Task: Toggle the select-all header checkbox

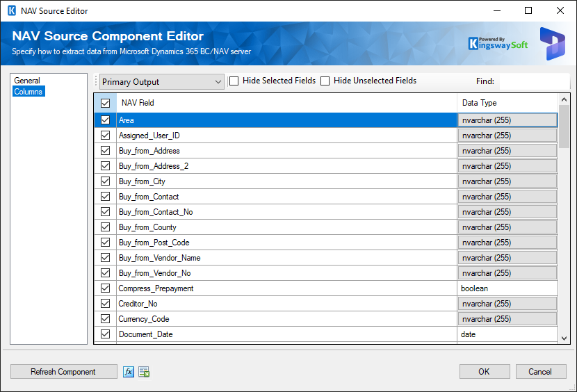Action: click(105, 103)
